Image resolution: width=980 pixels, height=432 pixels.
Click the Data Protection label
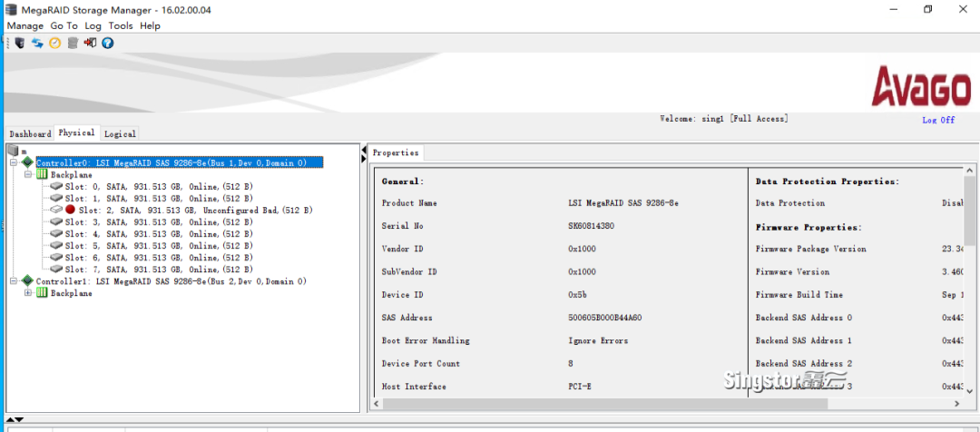pyautogui.click(x=790, y=203)
